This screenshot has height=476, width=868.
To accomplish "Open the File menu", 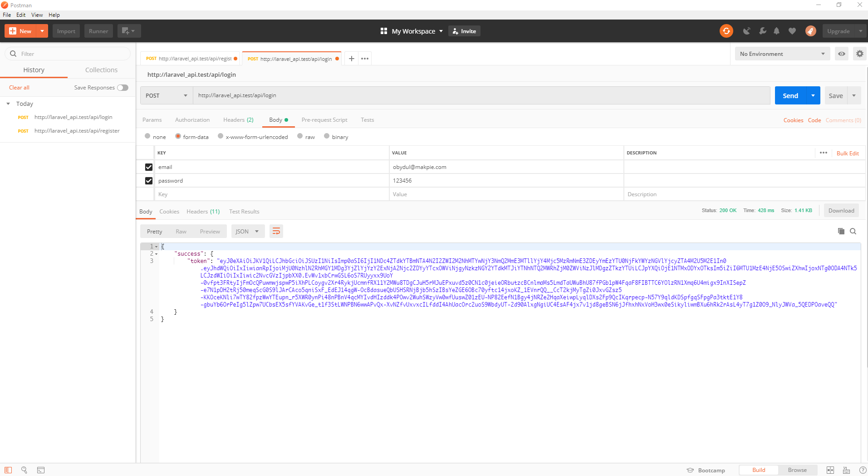I will (x=7, y=15).
